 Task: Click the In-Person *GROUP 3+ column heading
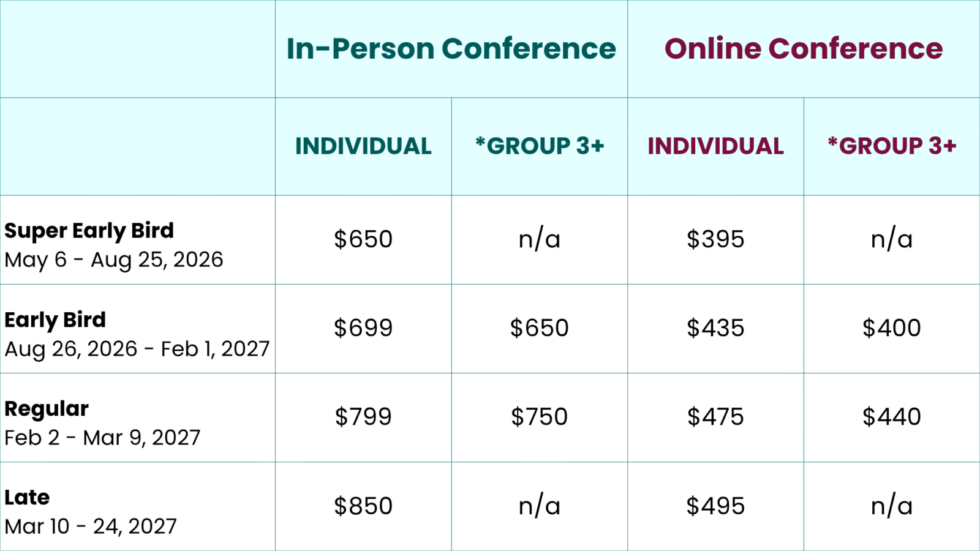tap(540, 146)
